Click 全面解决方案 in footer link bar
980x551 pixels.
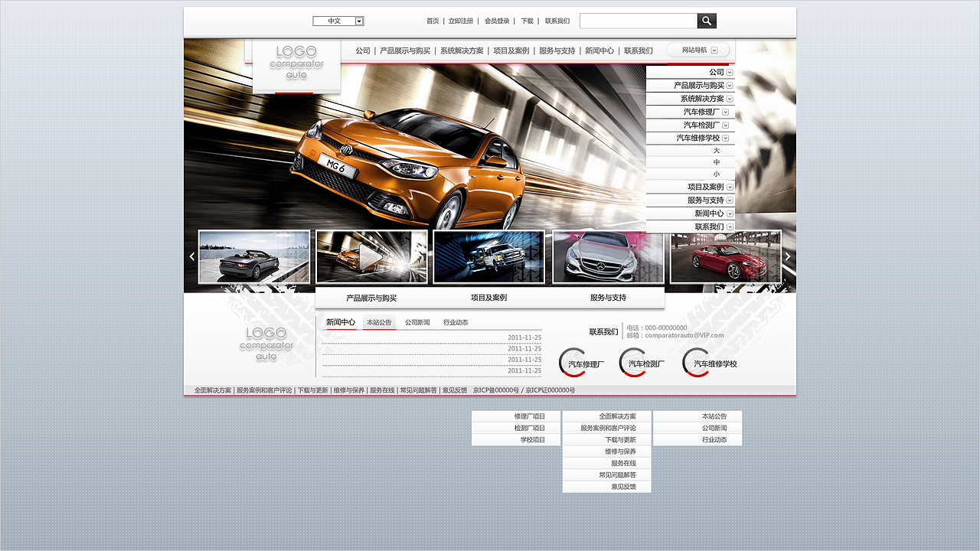point(213,390)
